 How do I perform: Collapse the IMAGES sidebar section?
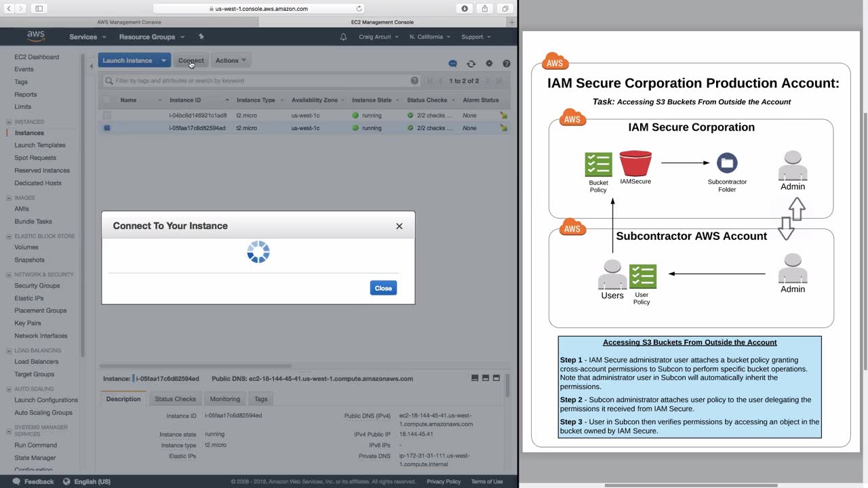click(9, 198)
